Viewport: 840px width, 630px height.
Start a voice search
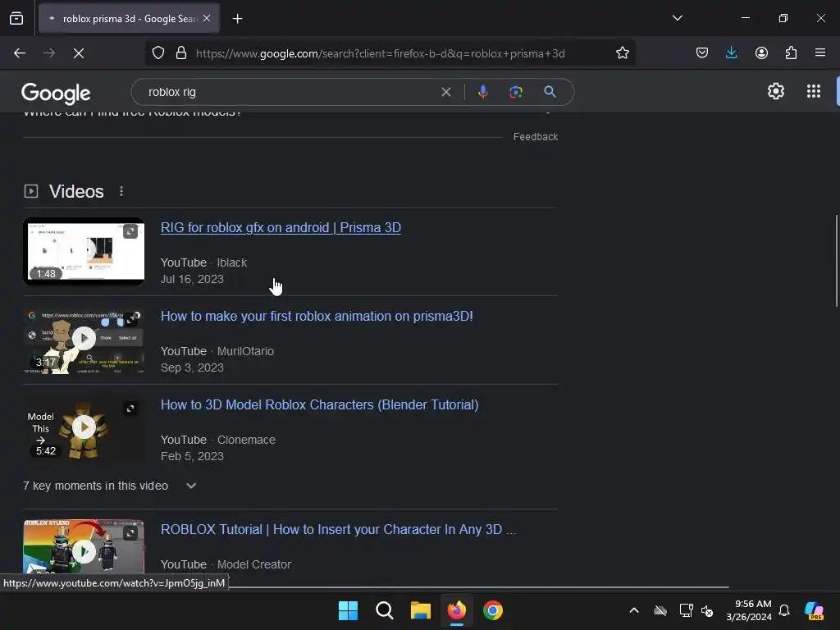tap(482, 92)
